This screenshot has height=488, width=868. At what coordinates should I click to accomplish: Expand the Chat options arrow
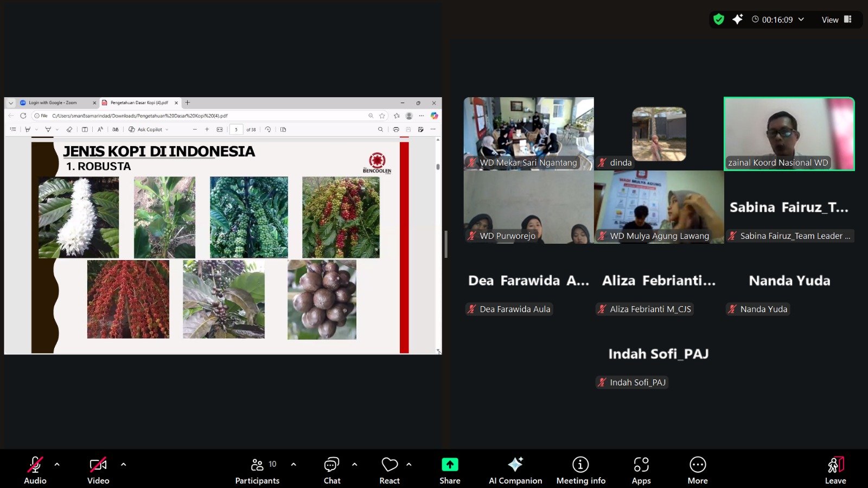[x=355, y=465]
